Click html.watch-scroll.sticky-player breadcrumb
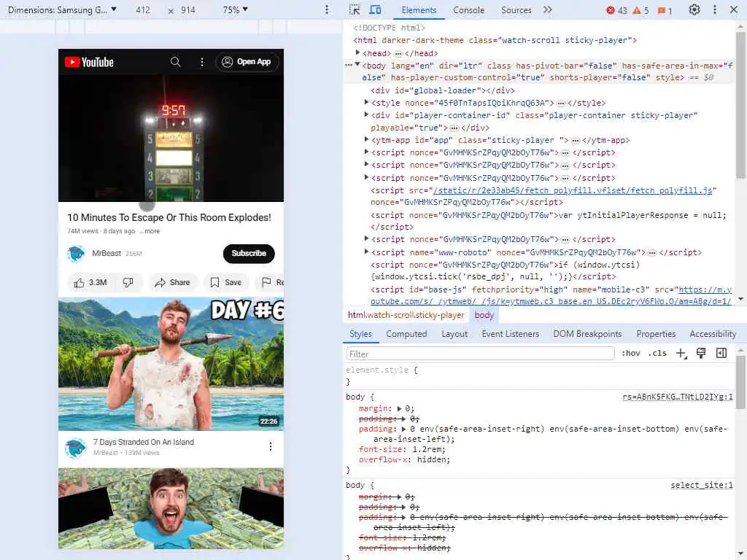The height and width of the screenshot is (560, 747). 406,315
